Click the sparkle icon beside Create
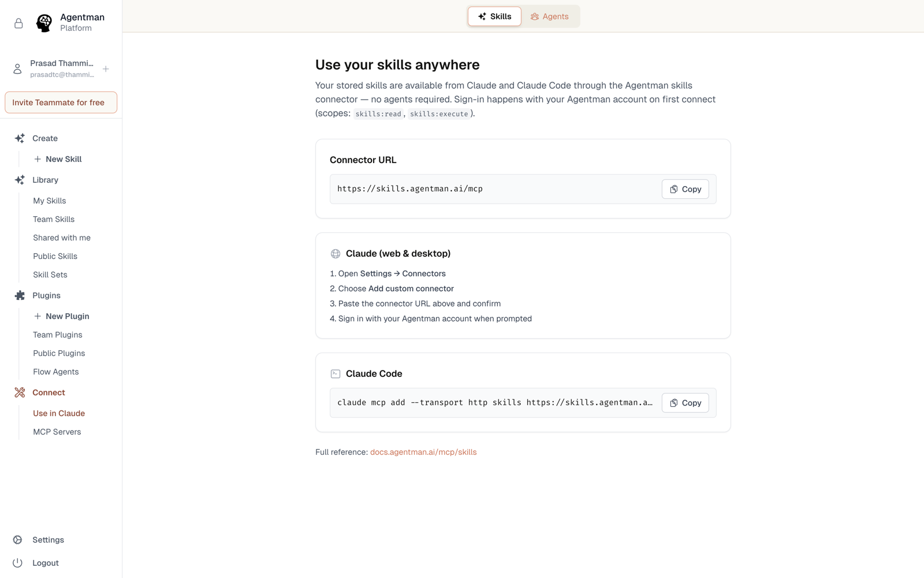Screen dimensions: 924x578 point(20,138)
